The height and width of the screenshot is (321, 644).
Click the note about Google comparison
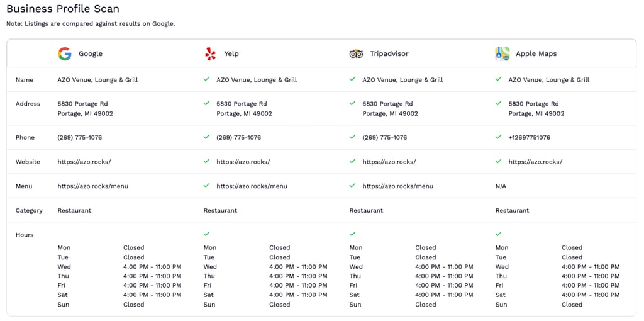coord(91,24)
